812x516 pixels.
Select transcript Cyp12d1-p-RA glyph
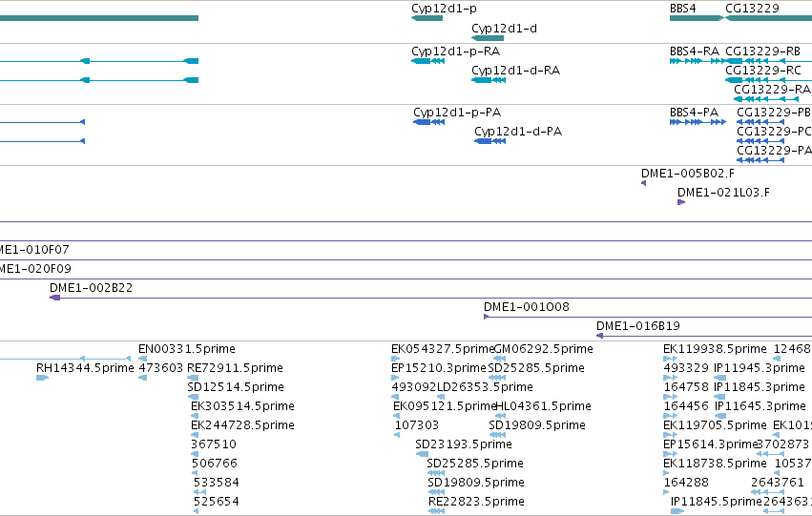coord(427,61)
